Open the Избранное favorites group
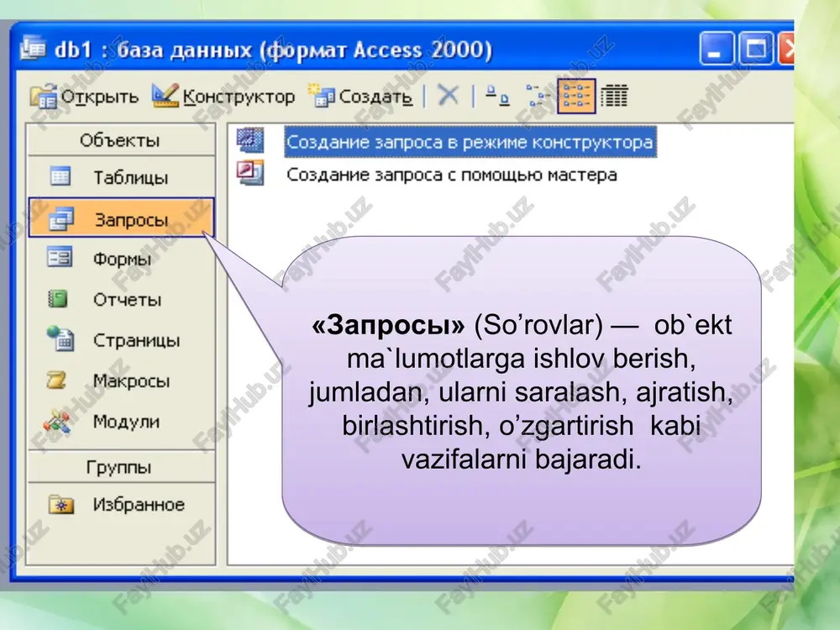Viewport: 840px width, 630px height. click(x=121, y=504)
